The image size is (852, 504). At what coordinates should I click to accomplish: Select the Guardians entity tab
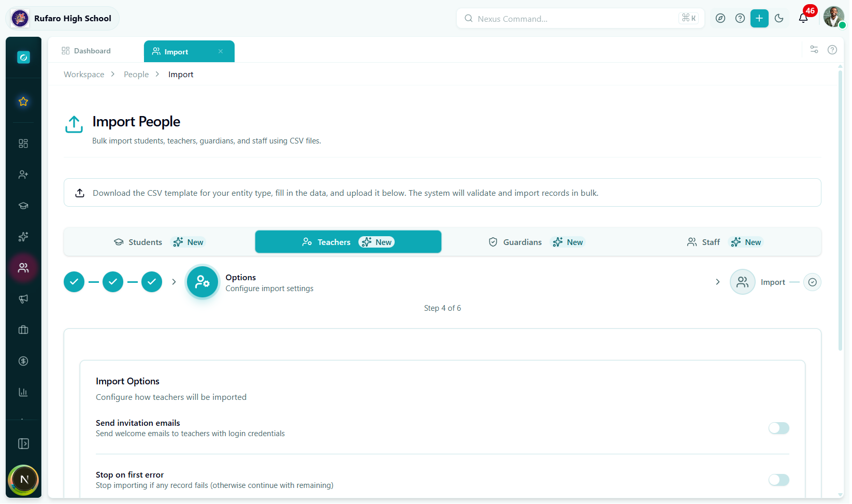[537, 242]
